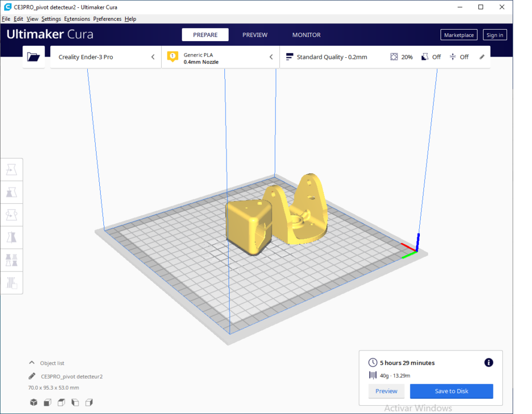Switch to right side view cube icon
The height and width of the screenshot is (414, 532).
89,402
